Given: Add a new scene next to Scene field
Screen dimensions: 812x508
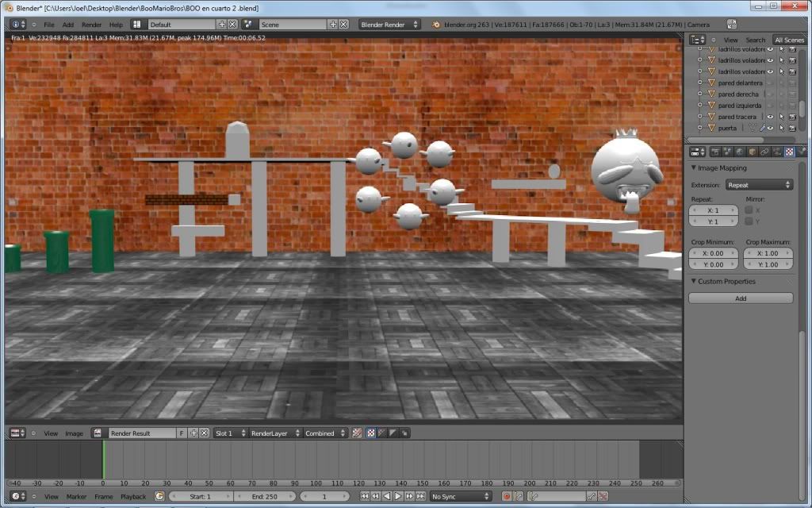Looking at the screenshot, I should pyautogui.click(x=332, y=25).
